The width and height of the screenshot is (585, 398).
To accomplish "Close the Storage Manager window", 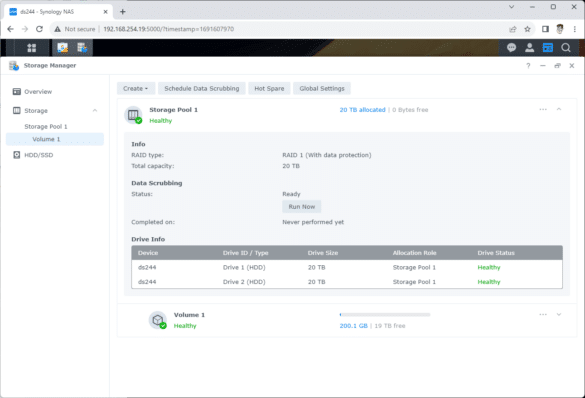I will pyautogui.click(x=572, y=66).
